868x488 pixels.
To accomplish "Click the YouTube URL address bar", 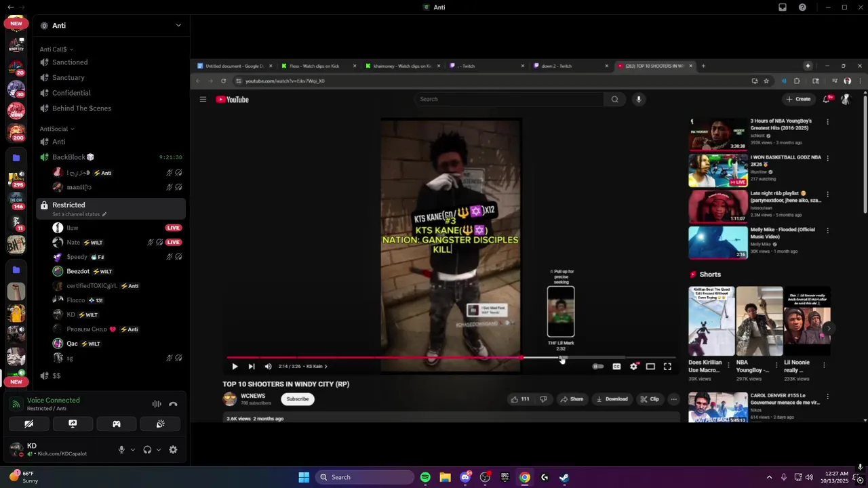I will tap(492, 81).
